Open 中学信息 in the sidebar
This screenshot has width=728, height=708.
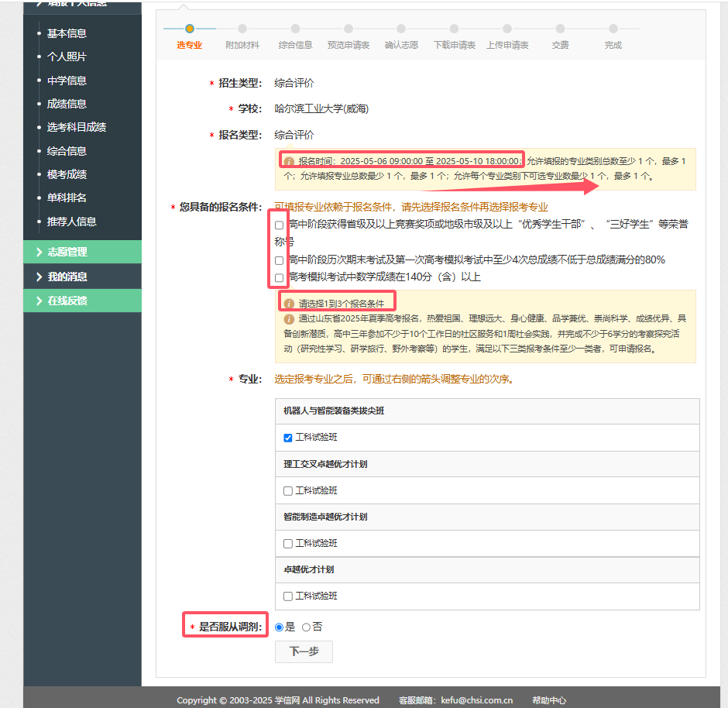coord(67,81)
